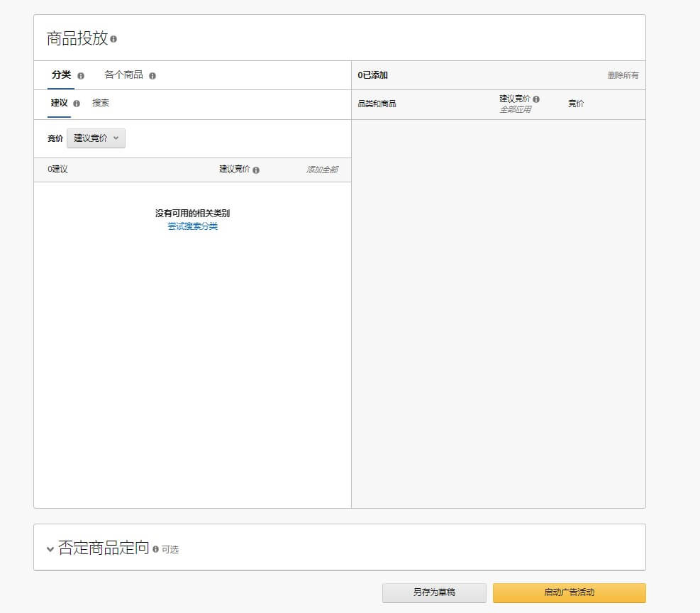Screen dimensions: 700x613
Task: Click 删除所有 to remove all added items
Action: pyautogui.click(x=623, y=74)
